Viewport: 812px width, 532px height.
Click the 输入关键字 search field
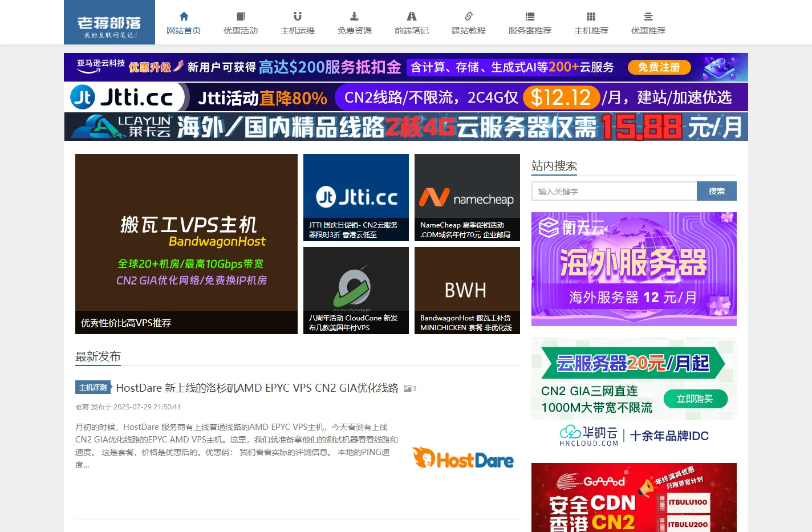point(614,191)
